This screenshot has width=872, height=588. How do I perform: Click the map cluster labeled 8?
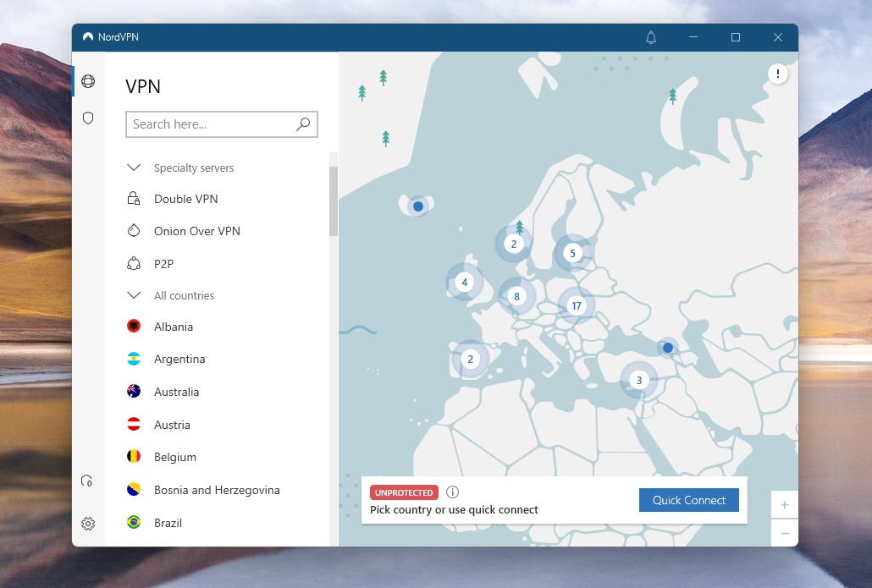click(516, 296)
